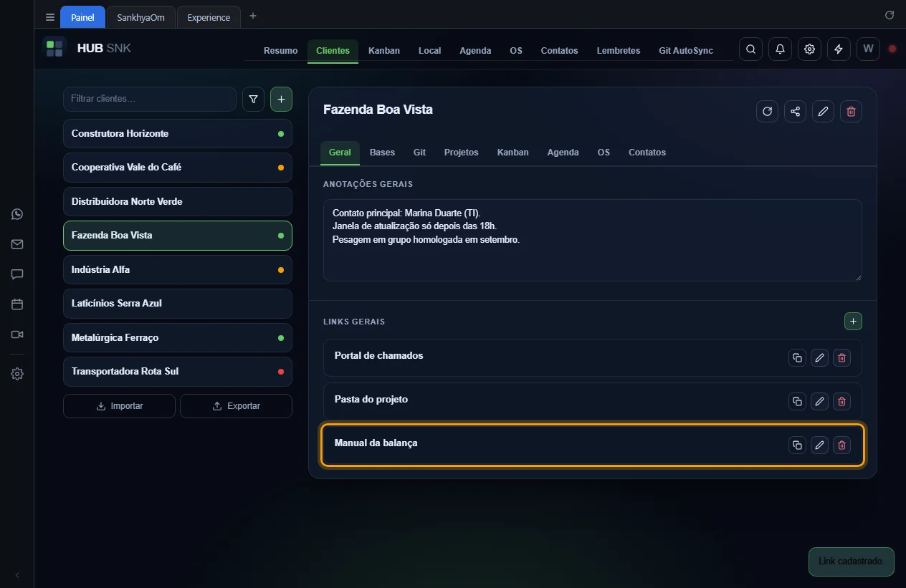Edit the Manual da balança link
This screenshot has height=588, width=906.
(x=819, y=445)
